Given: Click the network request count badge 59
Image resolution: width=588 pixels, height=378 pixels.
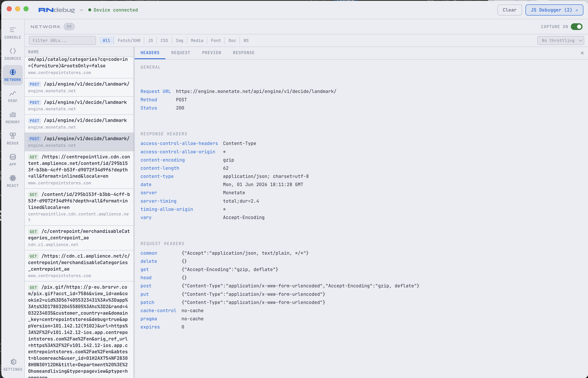Looking at the screenshot, I should pyautogui.click(x=69, y=26).
